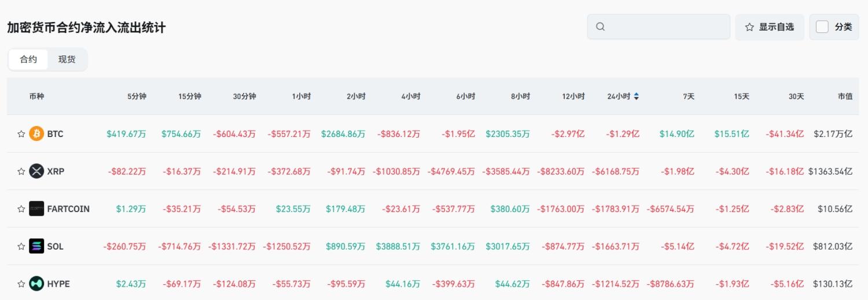Click the BTC coin icon

tap(36, 134)
